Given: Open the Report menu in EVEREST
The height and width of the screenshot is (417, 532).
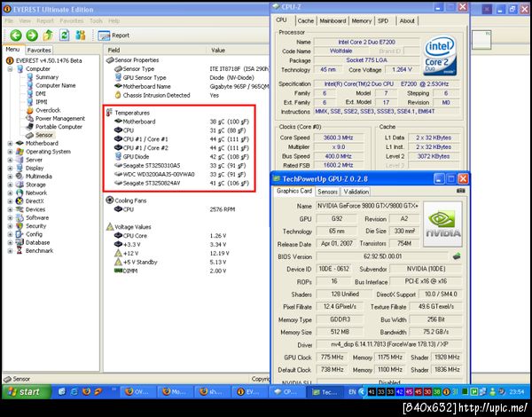Looking at the screenshot, I should 45,20.
